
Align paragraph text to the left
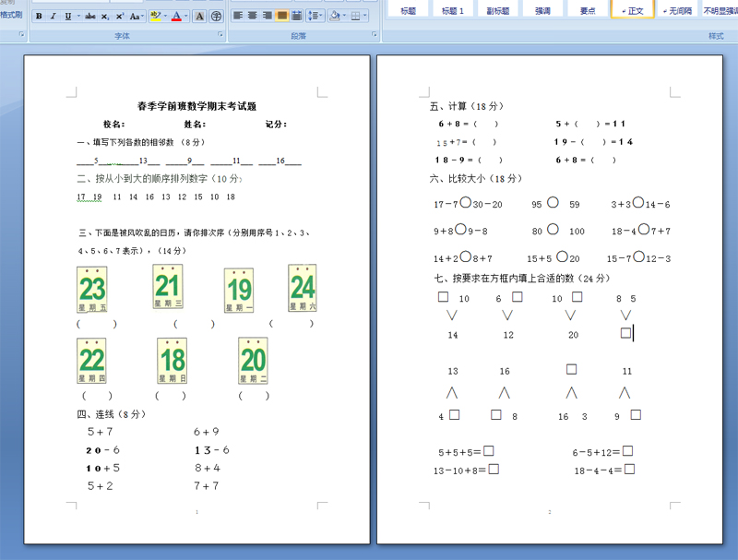[x=238, y=16]
